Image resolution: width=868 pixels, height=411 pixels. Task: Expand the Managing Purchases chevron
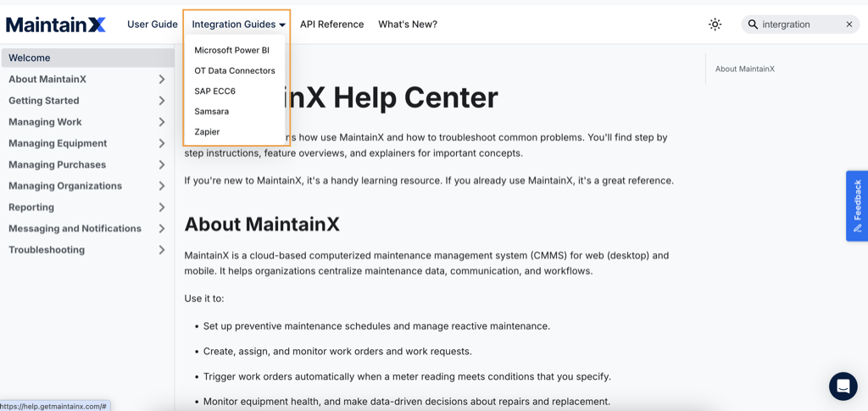[162, 165]
